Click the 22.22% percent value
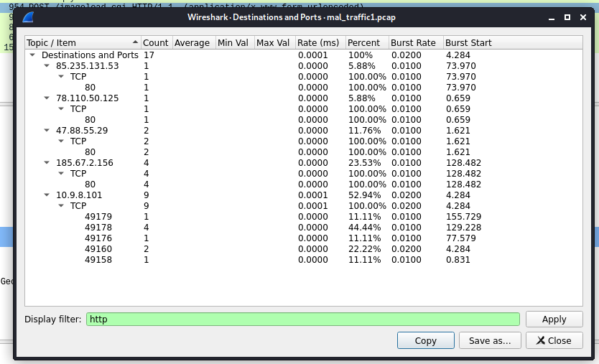The image size is (599, 364). click(x=364, y=248)
